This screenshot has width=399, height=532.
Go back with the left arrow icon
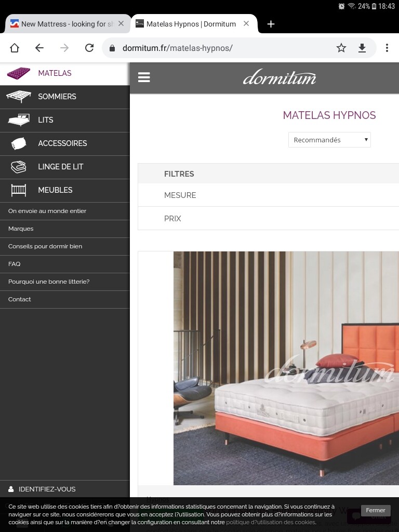click(x=39, y=48)
